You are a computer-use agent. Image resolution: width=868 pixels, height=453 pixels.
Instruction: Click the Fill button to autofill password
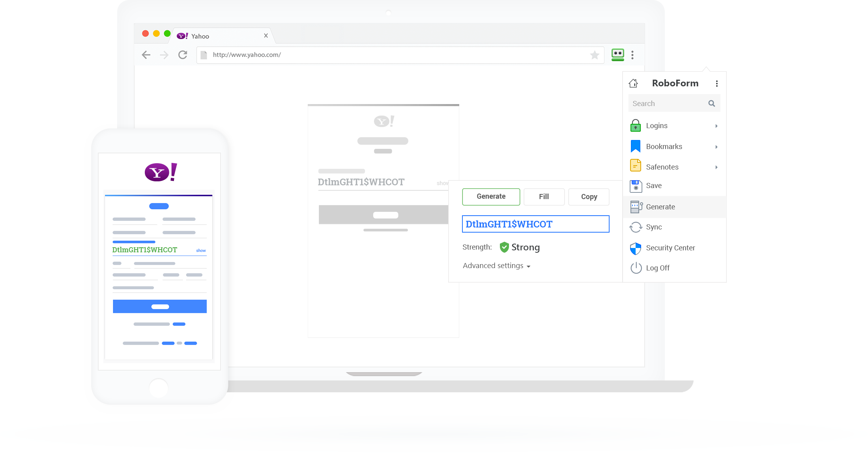pos(543,197)
